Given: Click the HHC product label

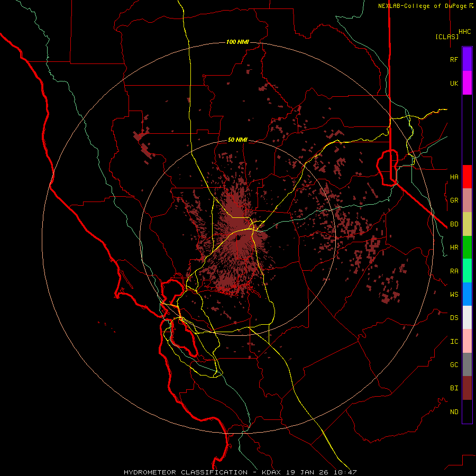Looking at the screenshot, I should click(x=464, y=32).
